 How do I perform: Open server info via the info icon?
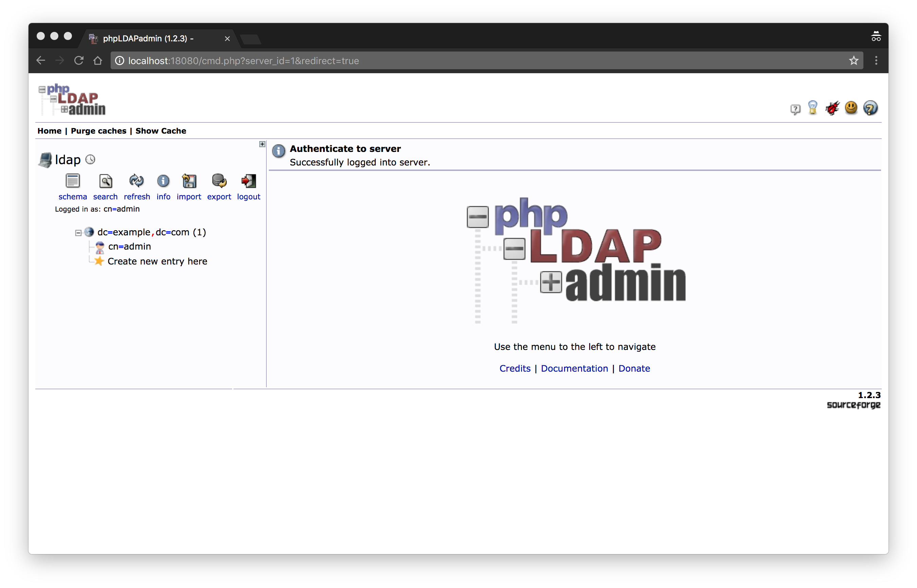(x=163, y=181)
